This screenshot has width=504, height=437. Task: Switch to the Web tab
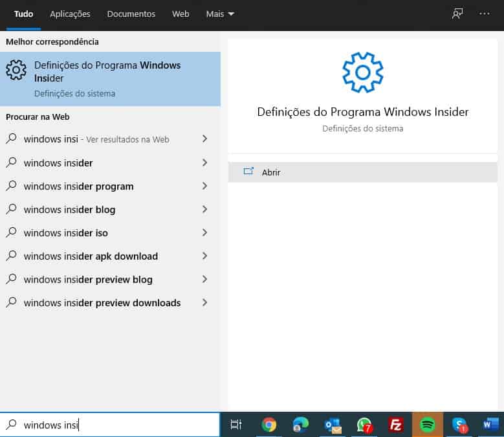[181, 14]
